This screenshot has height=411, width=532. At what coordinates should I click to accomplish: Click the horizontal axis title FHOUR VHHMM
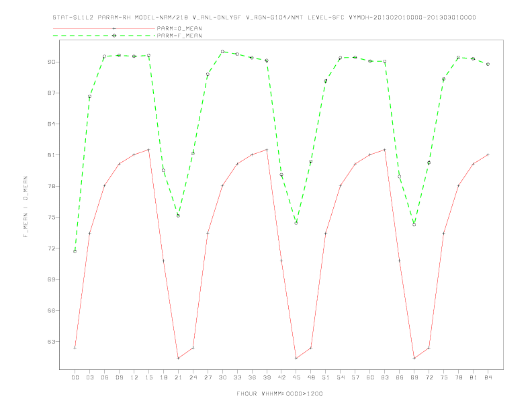pyautogui.click(x=279, y=394)
